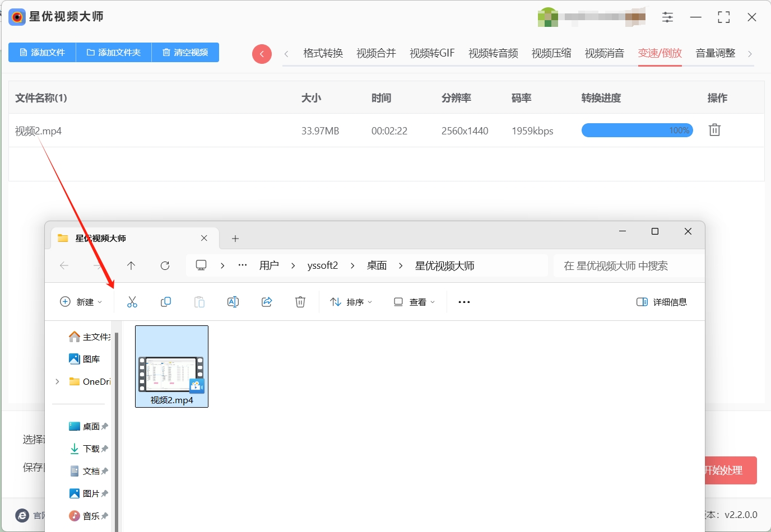The height and width of the screenshot is (532, 771).
Task: Expand chevron after yssoft2 in address bar
Action: tap(352, 265)
